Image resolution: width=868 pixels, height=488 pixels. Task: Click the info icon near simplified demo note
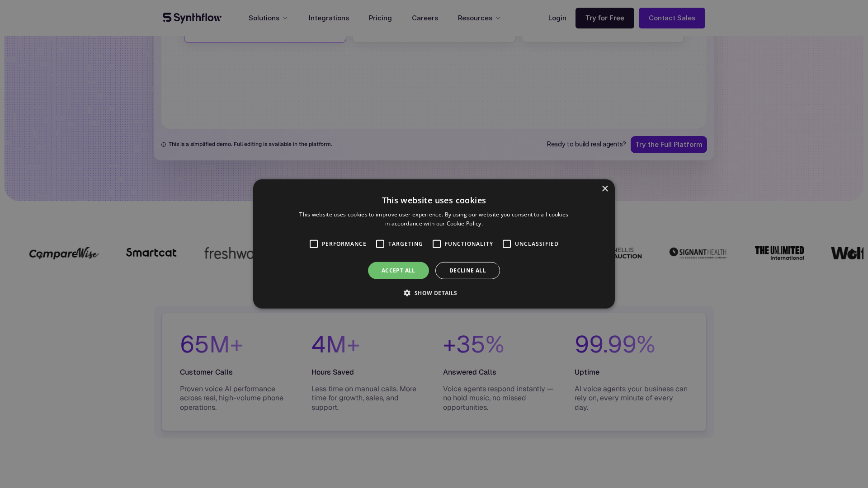[x=164, y=145]
